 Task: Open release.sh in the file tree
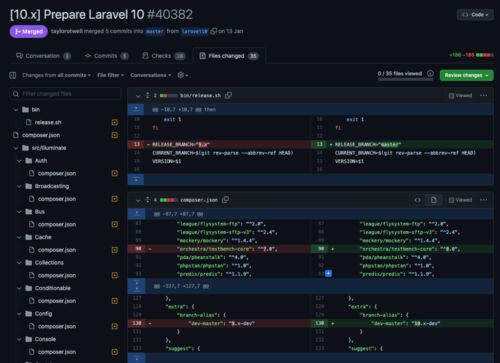pos(48,122)
